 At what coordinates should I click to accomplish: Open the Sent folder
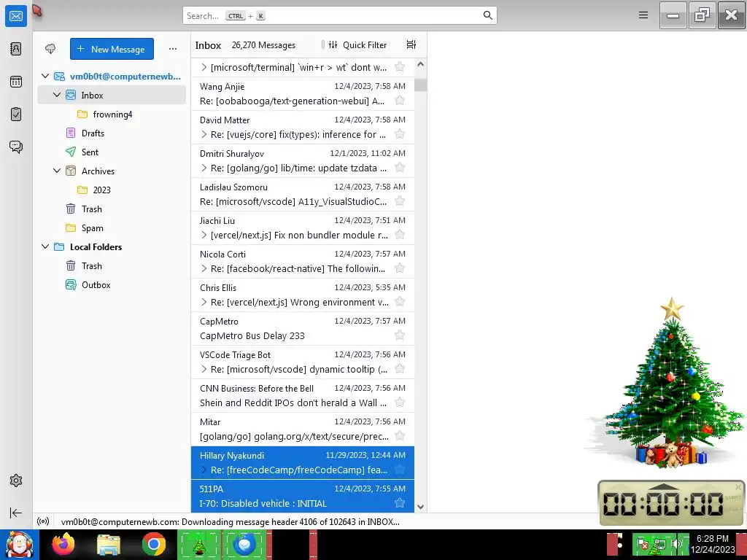coord(112,152)
